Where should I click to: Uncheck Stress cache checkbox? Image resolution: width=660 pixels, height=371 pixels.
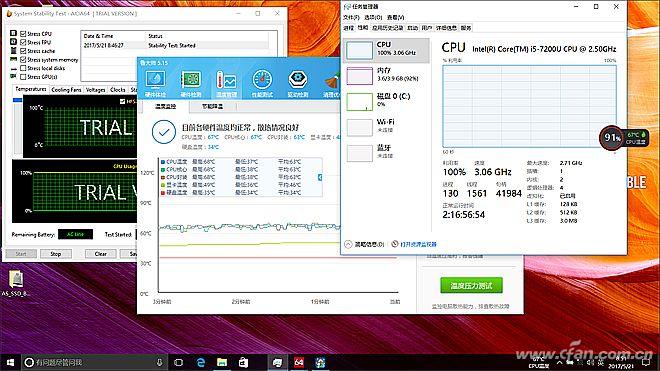[24, 51]
